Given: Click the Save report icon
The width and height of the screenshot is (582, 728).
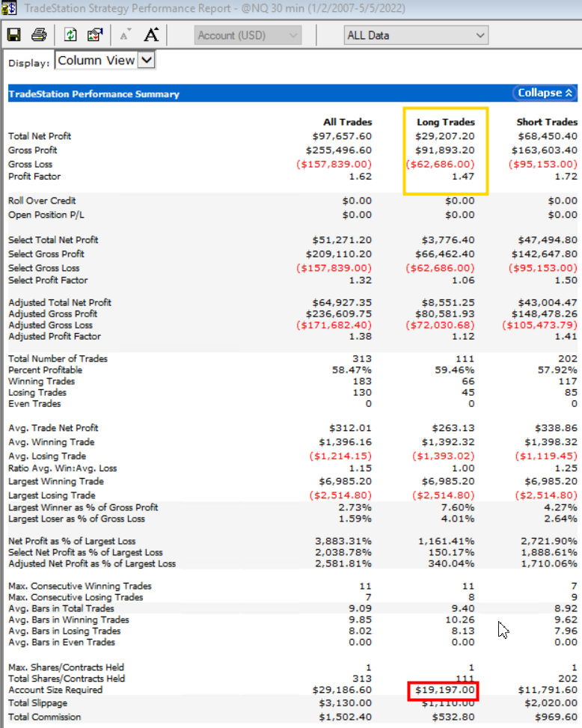Looking at the screenshot, I should point(13,35).
